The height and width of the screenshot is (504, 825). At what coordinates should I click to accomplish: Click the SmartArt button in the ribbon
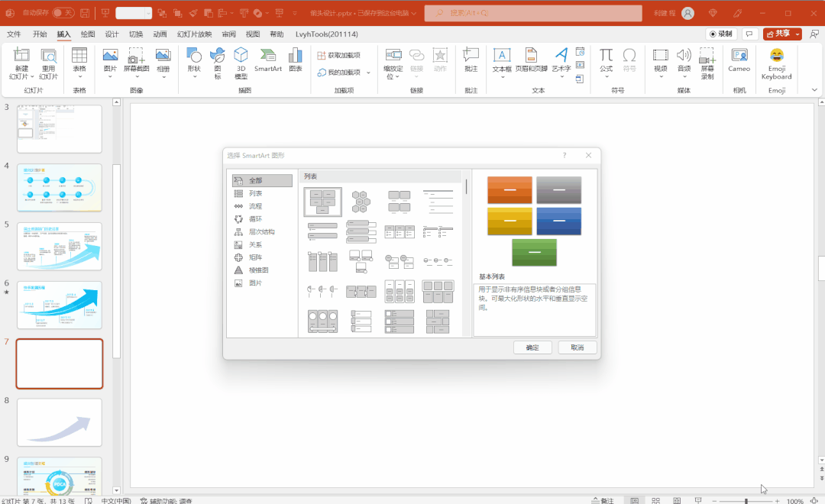coord(268,60)
